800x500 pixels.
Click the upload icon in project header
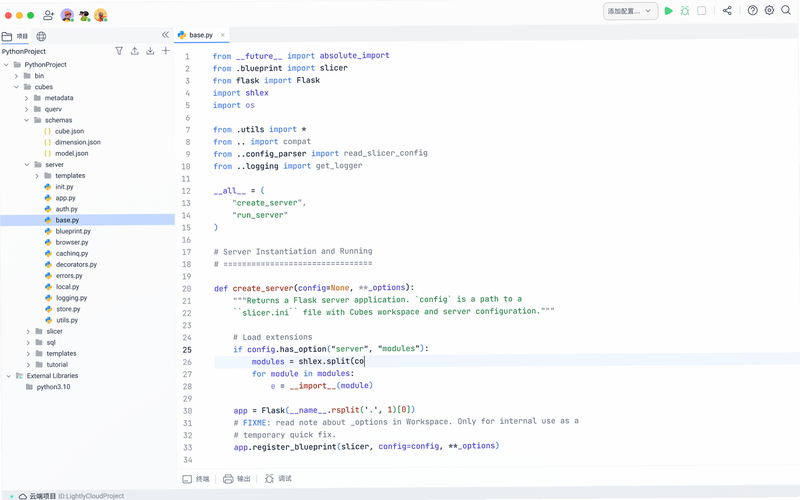point(135,51)
